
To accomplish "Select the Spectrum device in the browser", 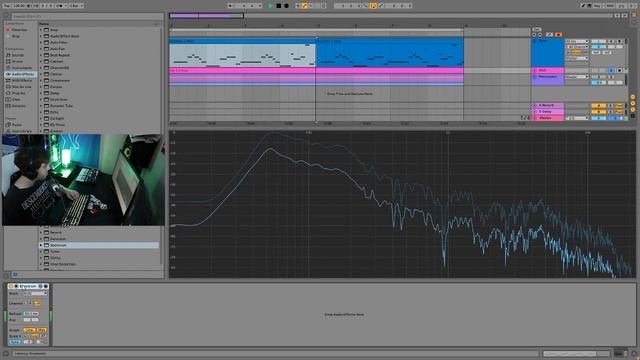I will pos(99,245).
